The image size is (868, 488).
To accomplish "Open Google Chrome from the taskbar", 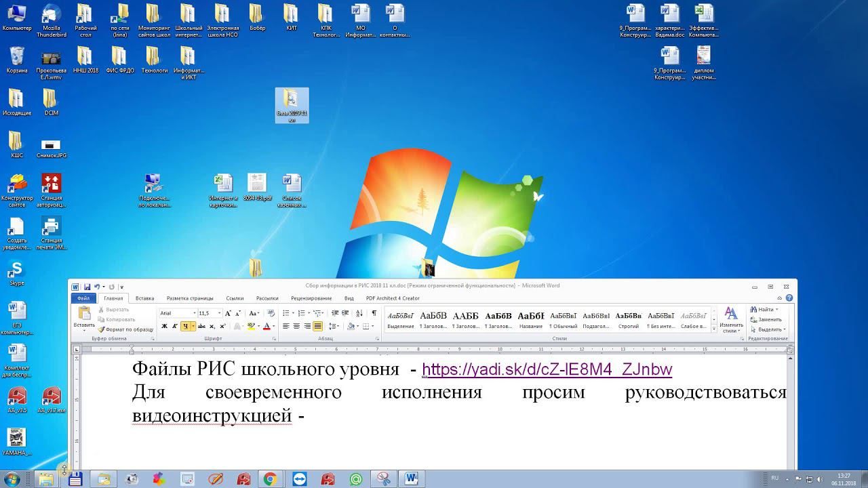I will point(270,479).
